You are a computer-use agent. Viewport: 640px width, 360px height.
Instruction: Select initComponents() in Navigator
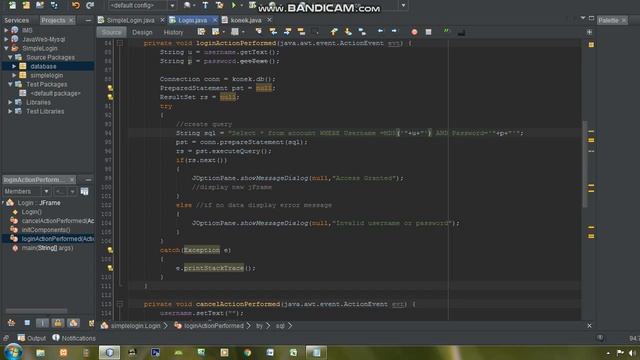46,230
